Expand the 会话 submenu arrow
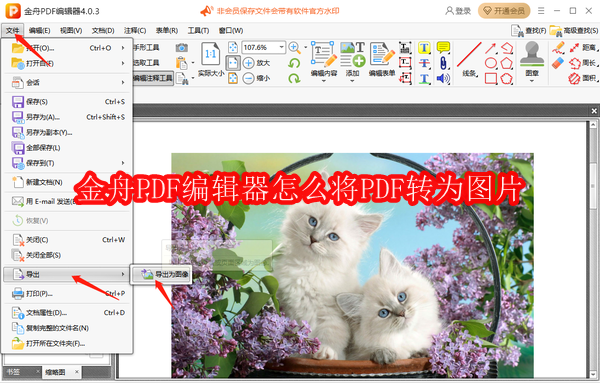The width and height of the screenshot is (600, 383). pos(123,82)
